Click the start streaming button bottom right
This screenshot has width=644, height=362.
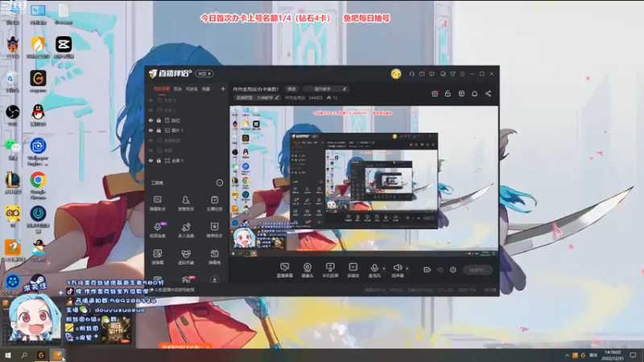pyautogui.click(x=477, y=270)
